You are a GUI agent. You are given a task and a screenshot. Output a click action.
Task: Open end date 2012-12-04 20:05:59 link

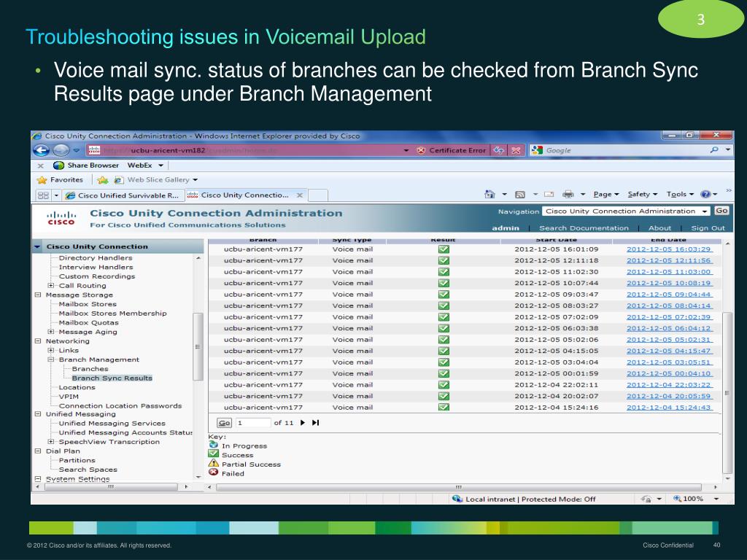[x=669, y=396]
